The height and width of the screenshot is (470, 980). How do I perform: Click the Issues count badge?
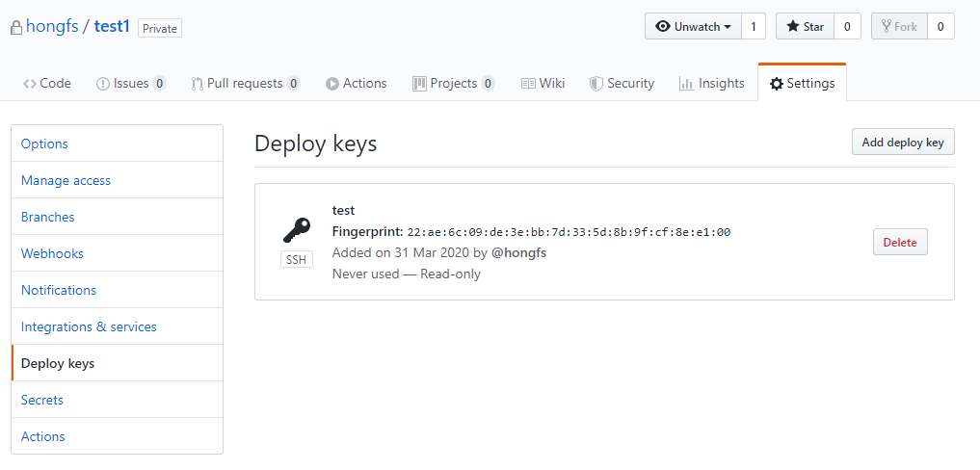[159, 83]
